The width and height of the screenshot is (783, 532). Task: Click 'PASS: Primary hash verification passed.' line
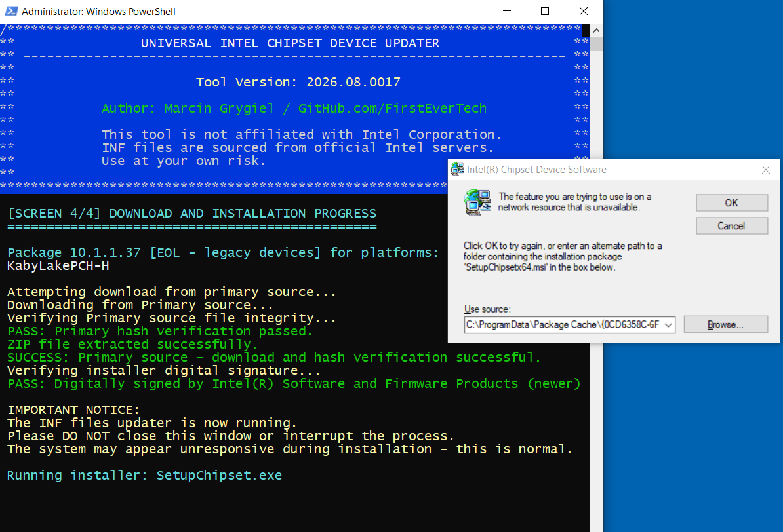pyautogui.click(x=160, y=331)
